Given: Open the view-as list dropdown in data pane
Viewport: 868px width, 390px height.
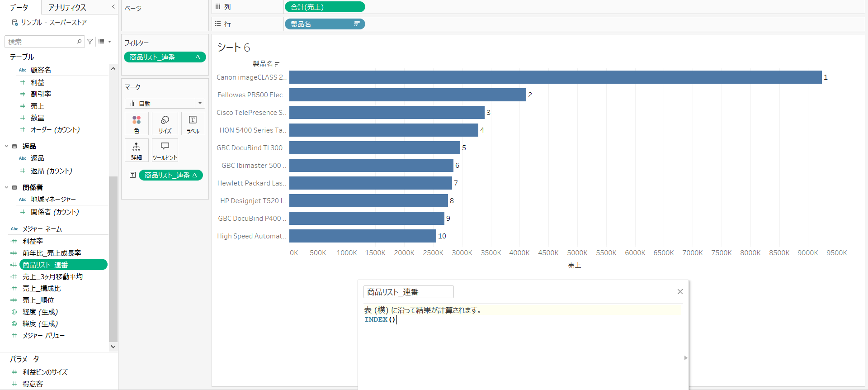Looking at the screenshot, I should click(x=105, y=42).
